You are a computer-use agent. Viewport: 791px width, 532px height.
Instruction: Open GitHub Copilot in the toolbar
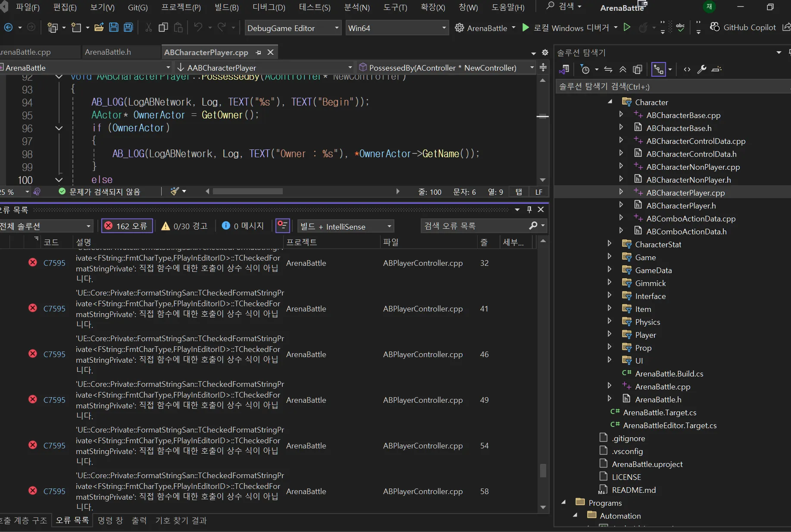click(743, 28)
